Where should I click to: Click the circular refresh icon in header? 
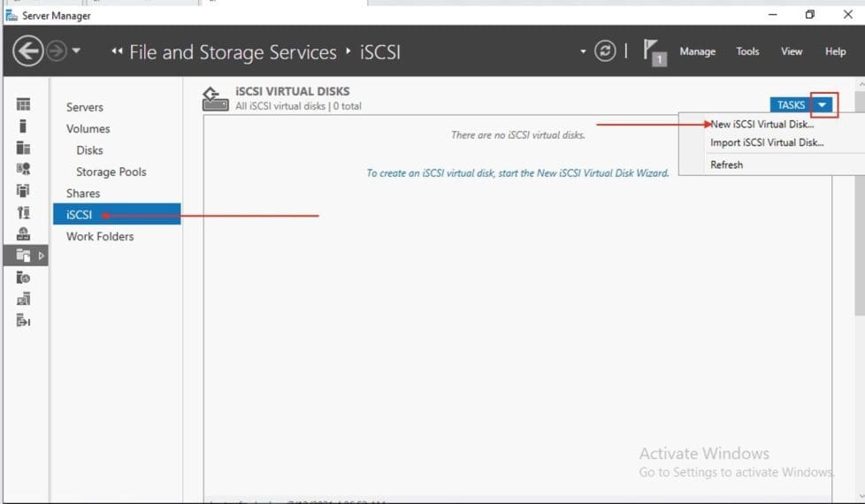605,51
